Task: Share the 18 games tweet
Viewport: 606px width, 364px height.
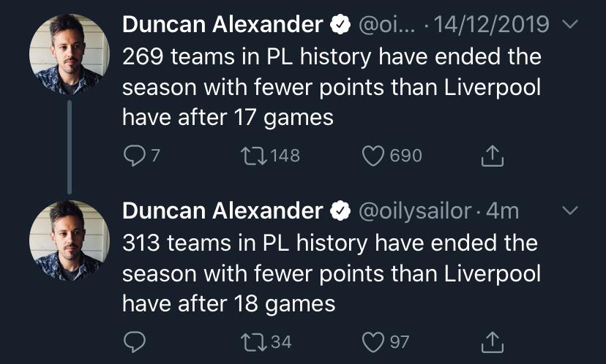Action: point(493,341)
